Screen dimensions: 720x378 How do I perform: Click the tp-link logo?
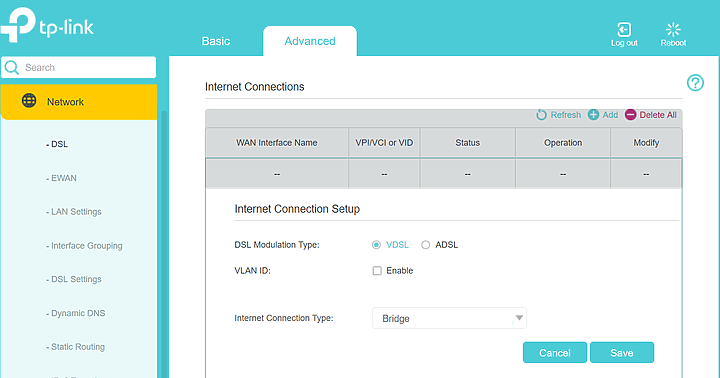pyautogui.click(x=47, y=25)
